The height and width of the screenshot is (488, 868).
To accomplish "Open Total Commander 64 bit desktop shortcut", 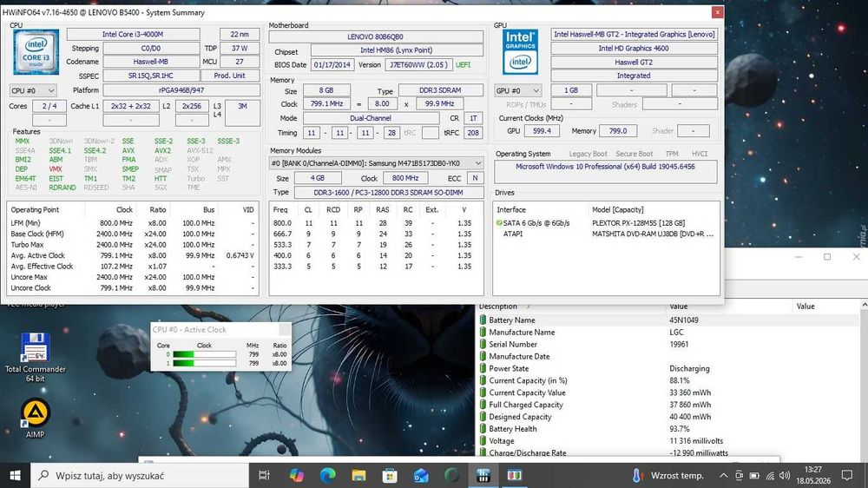I will click(35, 357).
